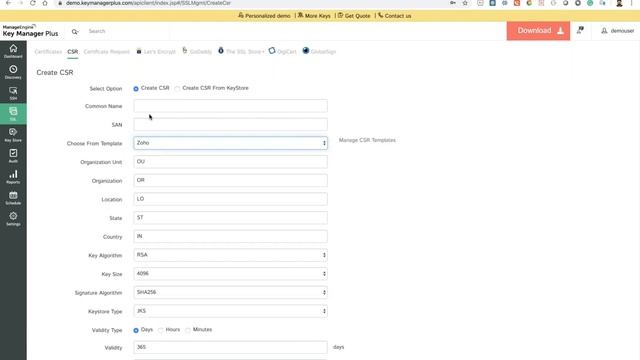
Task: Open the demouser account menu
Action: click(618, 31)
